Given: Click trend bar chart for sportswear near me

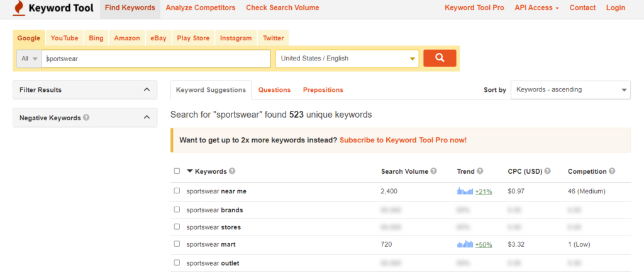Looking at the screenshot, I should pos(465,191).
